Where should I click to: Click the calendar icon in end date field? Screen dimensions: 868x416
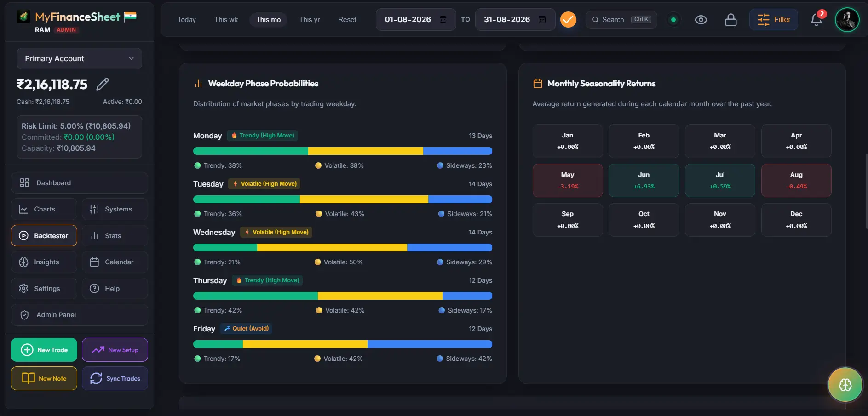tap(542, 19)
